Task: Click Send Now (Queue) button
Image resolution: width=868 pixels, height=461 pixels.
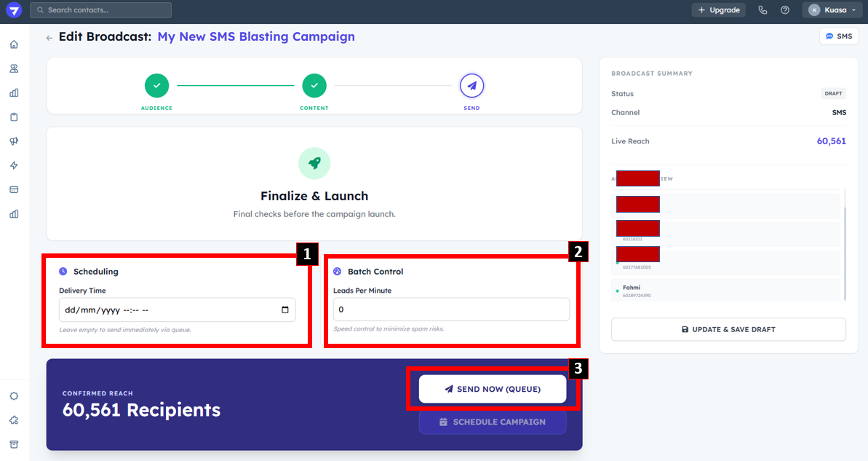Action: click(493, 389)
